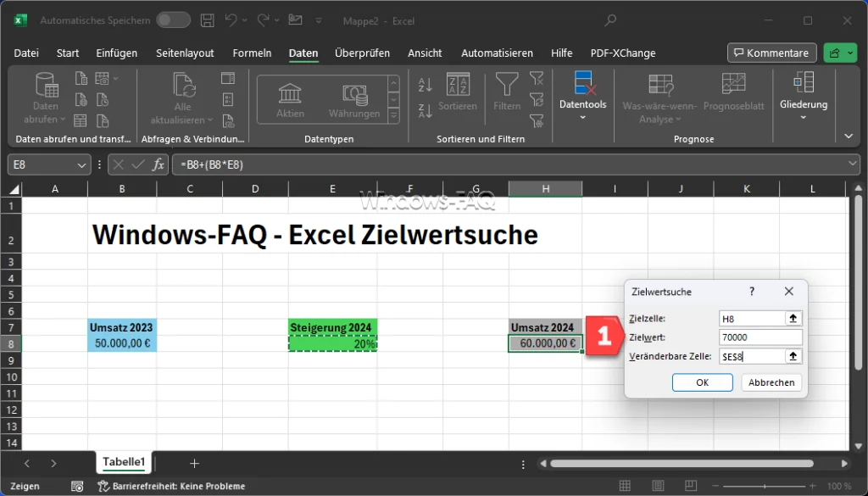Collapse the Zielzelle range selector

tap(793, 318)
